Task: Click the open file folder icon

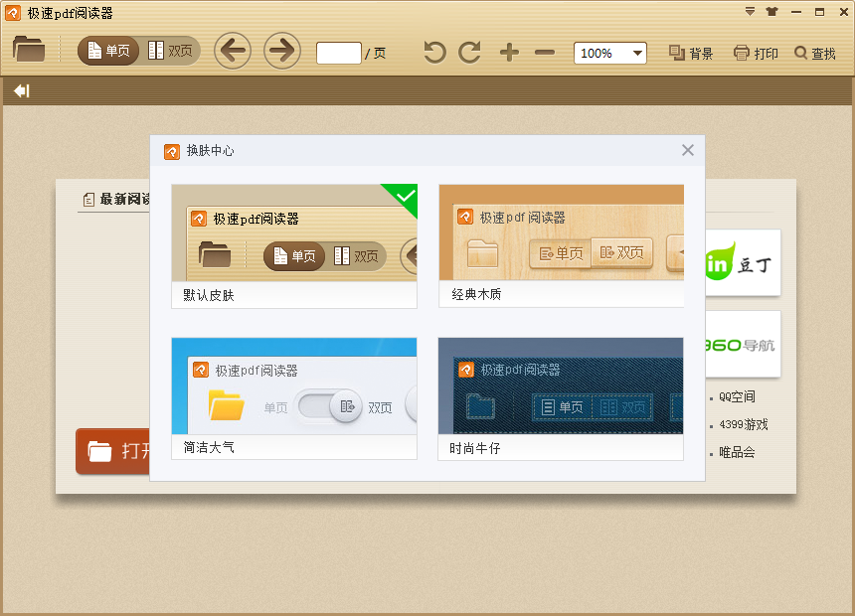Action: pyautogui.click(x=29, y=50)
